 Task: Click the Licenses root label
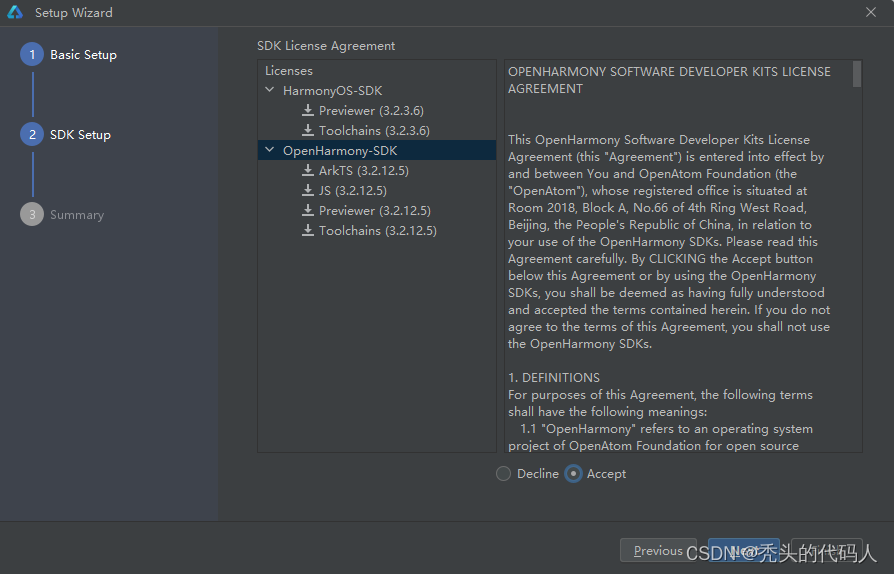point(288,71)
